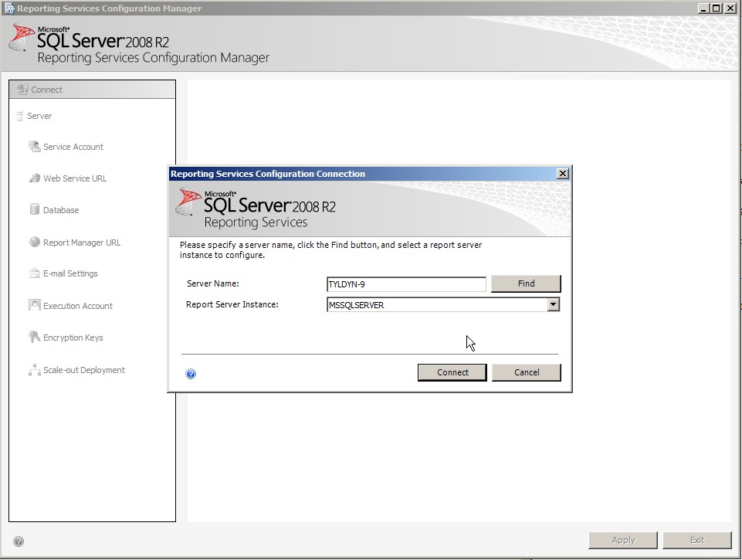Screen dimensions: 742x560
Task: Open the Web Service URL page
Action: pyautogui.click(x=75, y=178)
